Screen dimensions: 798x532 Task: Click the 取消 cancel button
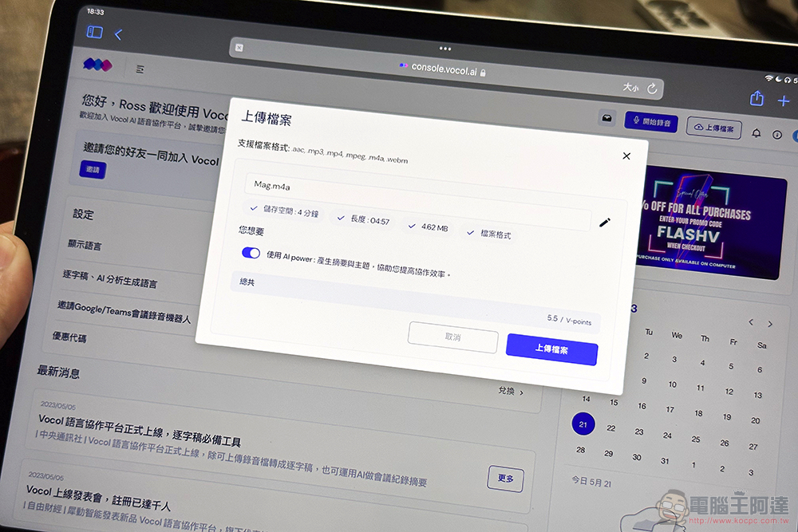[452, 337]
